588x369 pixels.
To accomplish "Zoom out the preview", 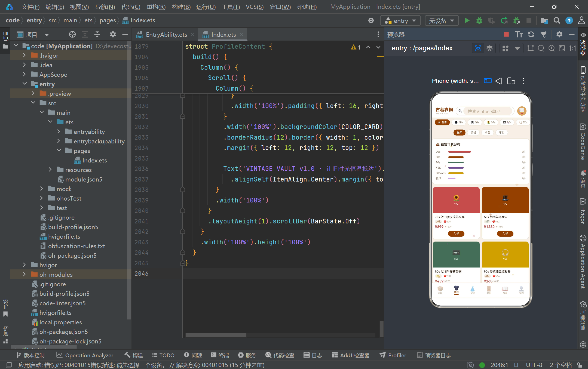I will click(541, 48).
